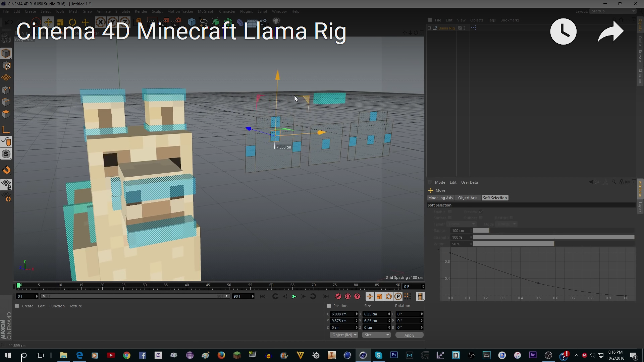
Task: Open After Effects from Windows taskbar
Action: tap(533, 355)
